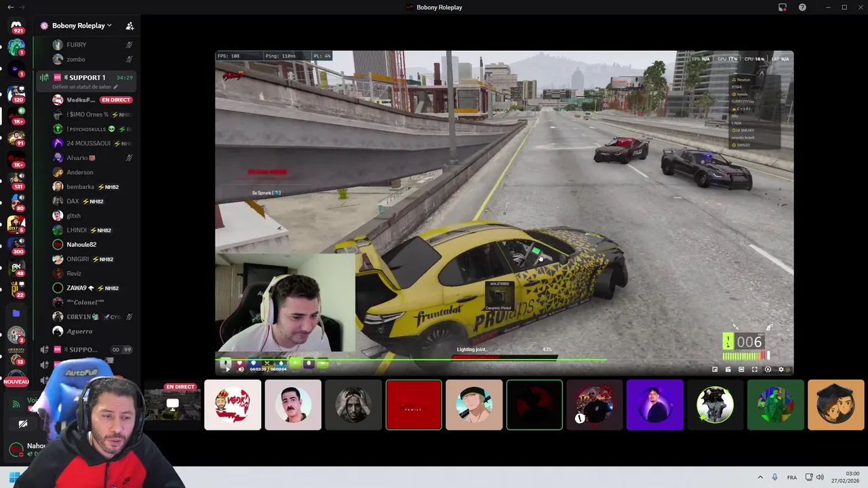Select the server with 13 badge
The image size is (868, 488).
tap(16, 357)
